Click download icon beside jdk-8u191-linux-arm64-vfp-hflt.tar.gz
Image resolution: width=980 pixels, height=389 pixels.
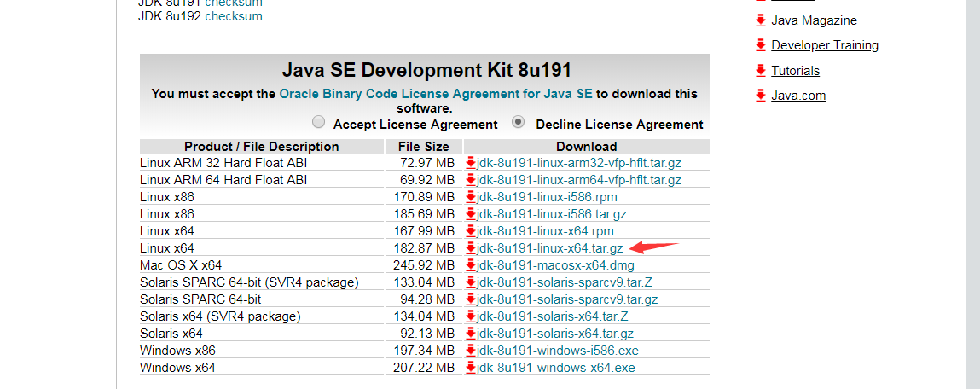(x=472, y=180)
